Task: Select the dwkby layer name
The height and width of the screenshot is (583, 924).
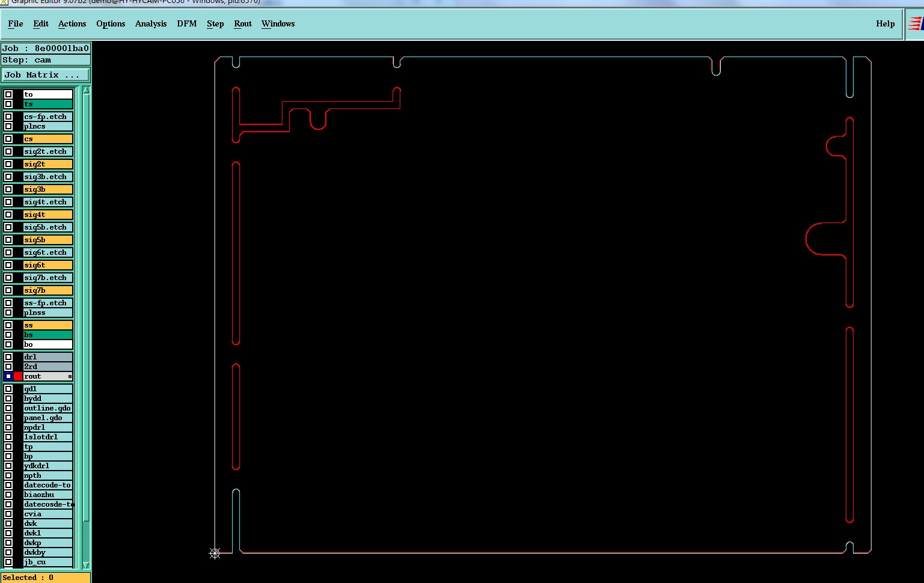Action: coord(48,552)
